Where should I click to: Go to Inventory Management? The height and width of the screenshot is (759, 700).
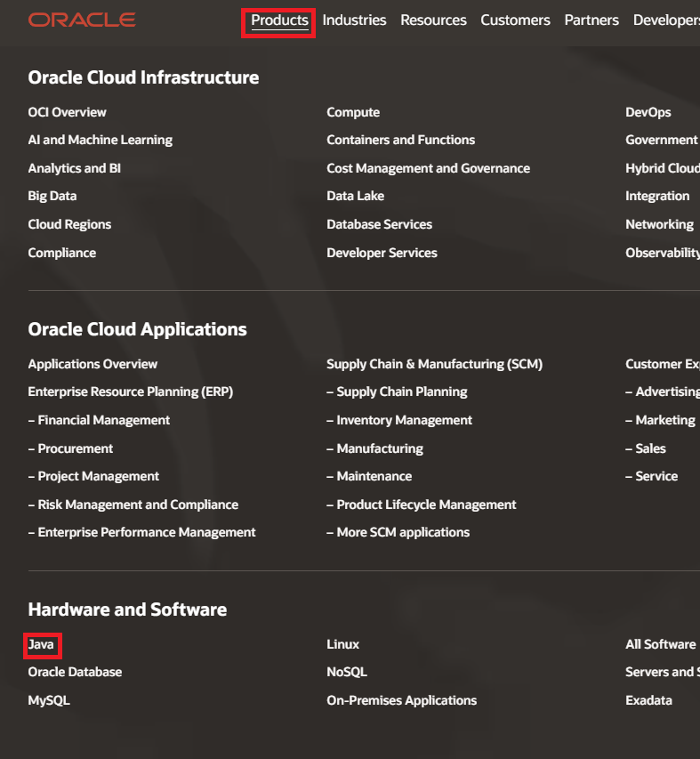(399, 420)
